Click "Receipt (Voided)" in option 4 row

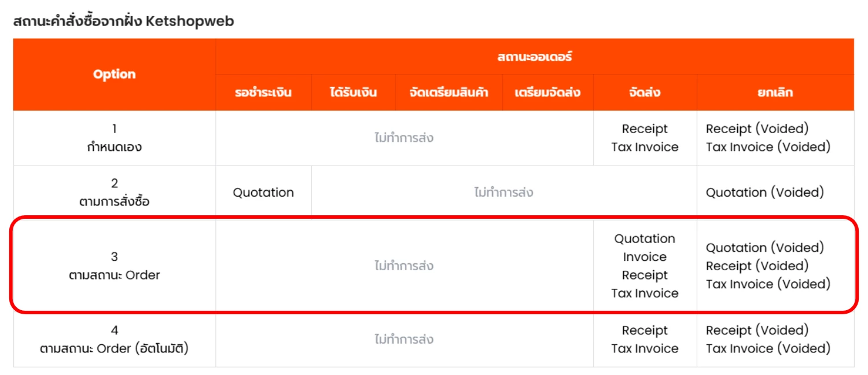tap(757, 330)
